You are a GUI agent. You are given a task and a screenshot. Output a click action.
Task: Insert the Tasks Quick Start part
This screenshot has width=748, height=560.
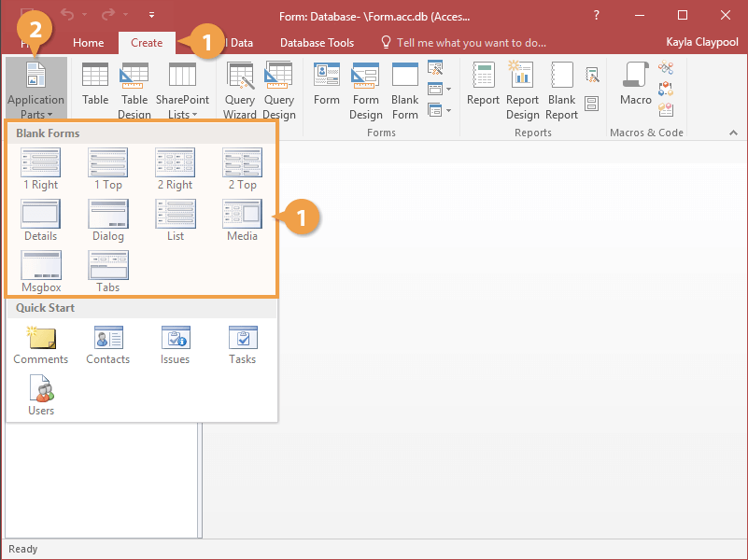click(242, 345)
